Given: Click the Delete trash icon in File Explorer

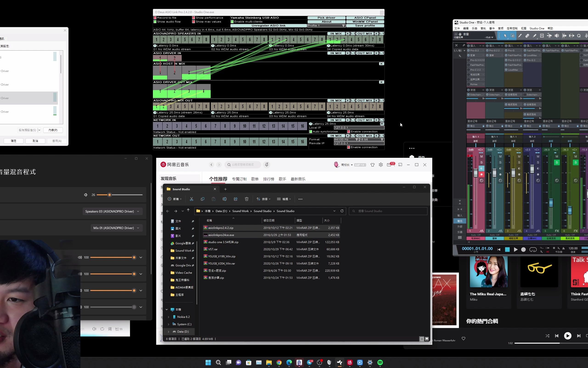Looking at the screenshot, I should tap(247, 199).
